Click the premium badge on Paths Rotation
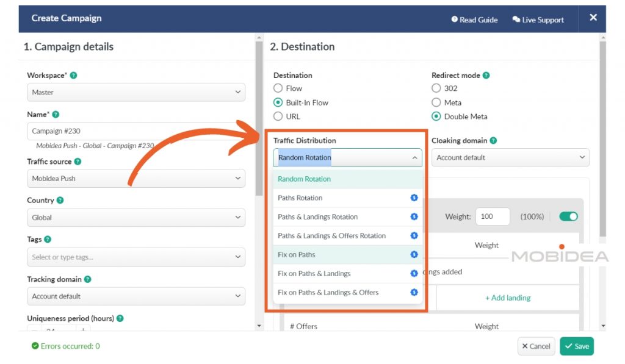 click(414, 198)
